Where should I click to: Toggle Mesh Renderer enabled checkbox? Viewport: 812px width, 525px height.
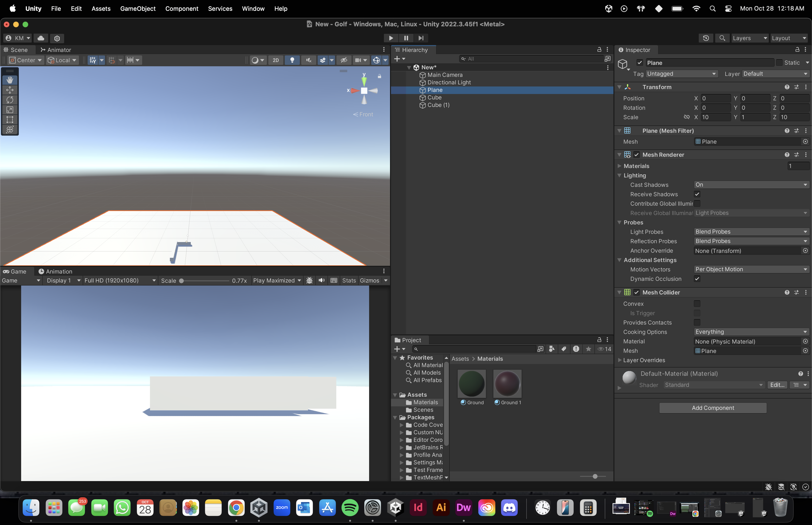click(636, 154)
